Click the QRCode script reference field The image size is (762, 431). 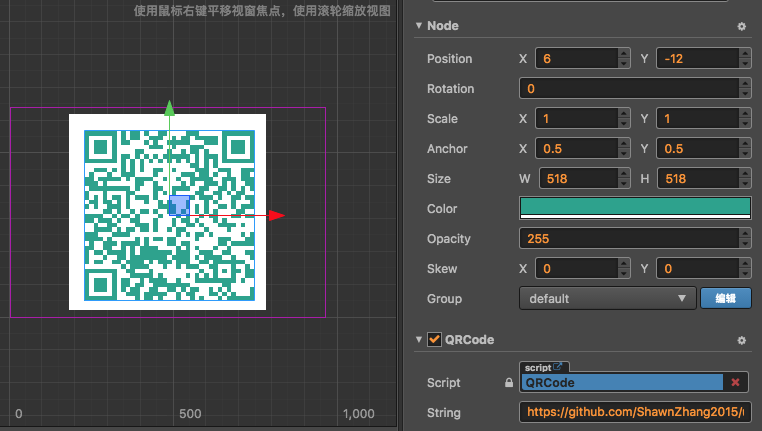[x=623, y=382]
